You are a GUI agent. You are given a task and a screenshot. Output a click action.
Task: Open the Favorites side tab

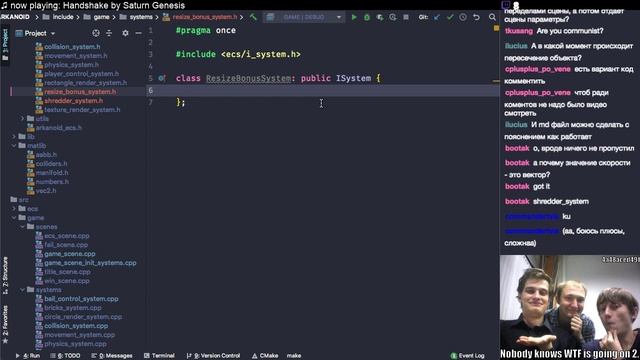(x=5, y=324)
